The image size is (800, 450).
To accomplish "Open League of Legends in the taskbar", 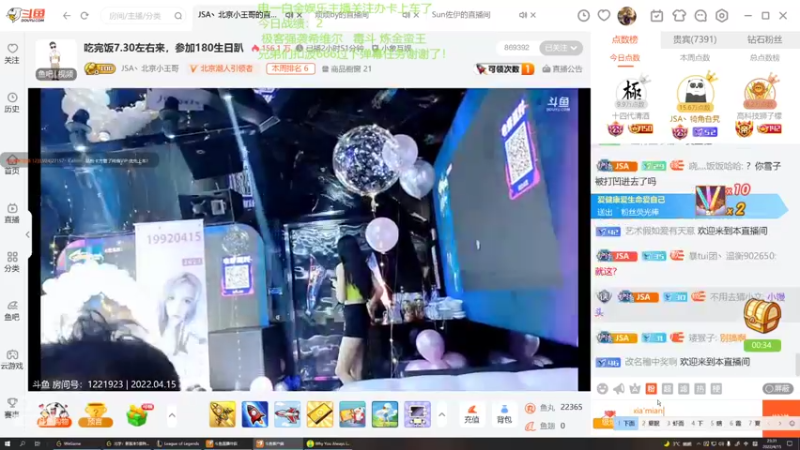I will [x=179, y=443].
